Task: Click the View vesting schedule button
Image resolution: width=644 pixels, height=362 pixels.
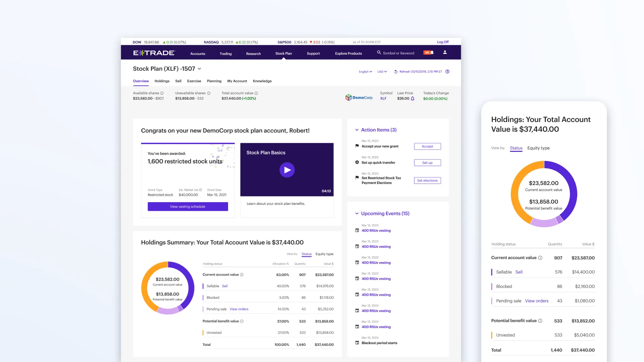Action: click(x=187, y=206)
